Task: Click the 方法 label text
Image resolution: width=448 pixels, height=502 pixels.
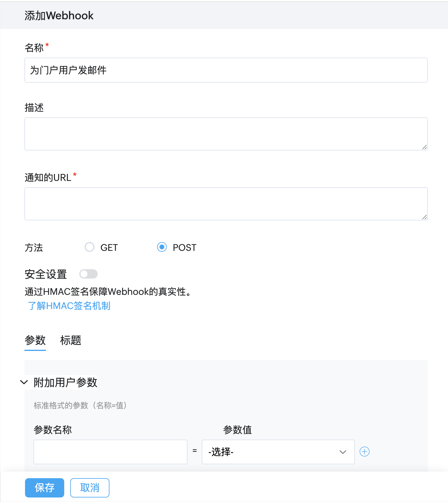Action: 34,248
